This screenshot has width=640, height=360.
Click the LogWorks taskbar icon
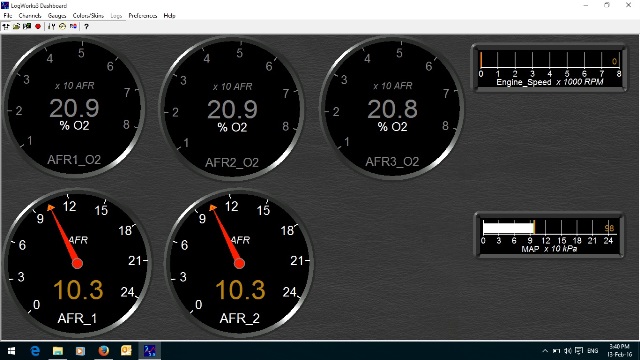(149, 351)
